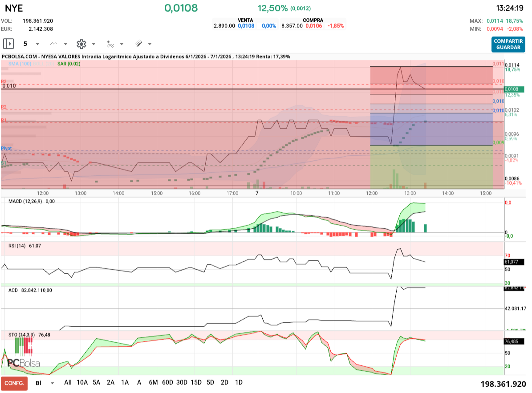Expand the settings gear dropdown arrow

tap(93, 44)
